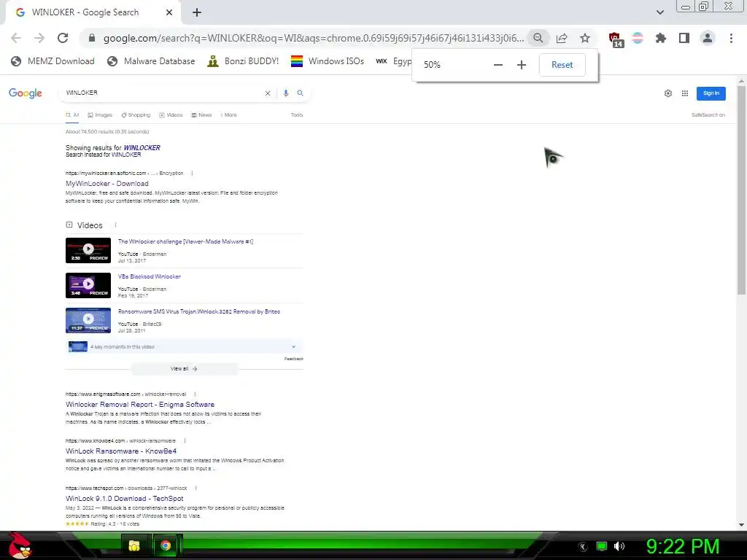This screenshot has width=747, height=560.
Task: View site information lock icon
Action: [x=92, y=38]
